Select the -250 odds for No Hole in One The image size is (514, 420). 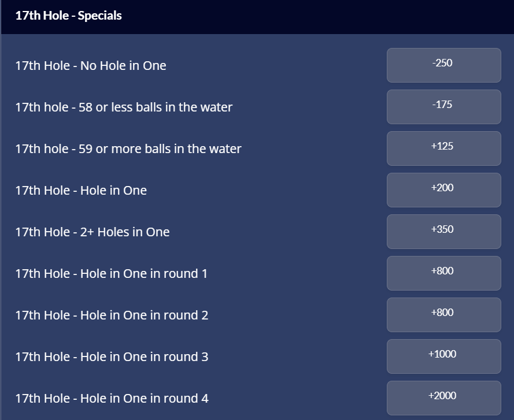[x=443, y=65]
